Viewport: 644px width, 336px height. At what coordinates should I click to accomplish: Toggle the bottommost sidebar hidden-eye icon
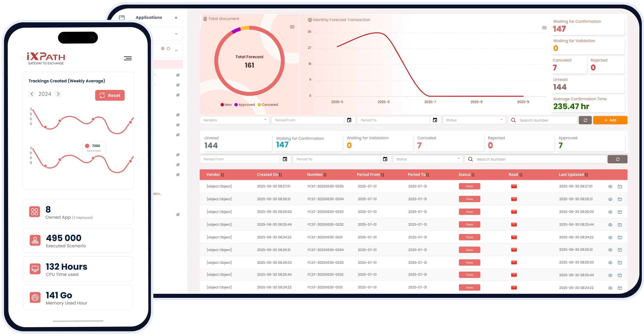178,215
